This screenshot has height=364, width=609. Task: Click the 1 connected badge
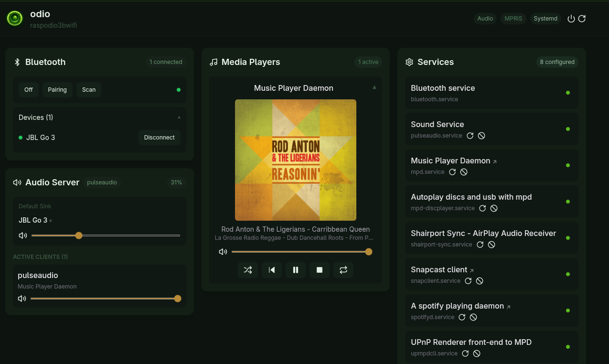coord(166,62)
